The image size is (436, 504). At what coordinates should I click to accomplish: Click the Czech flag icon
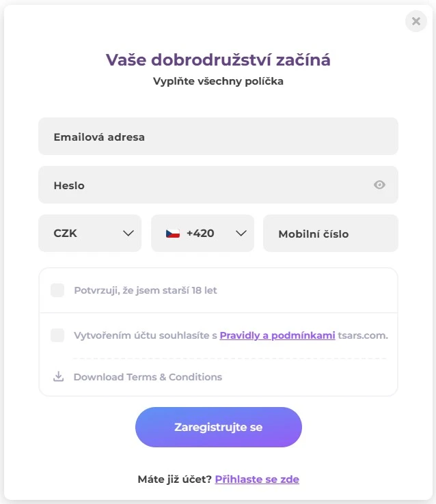tap(172, 234)
